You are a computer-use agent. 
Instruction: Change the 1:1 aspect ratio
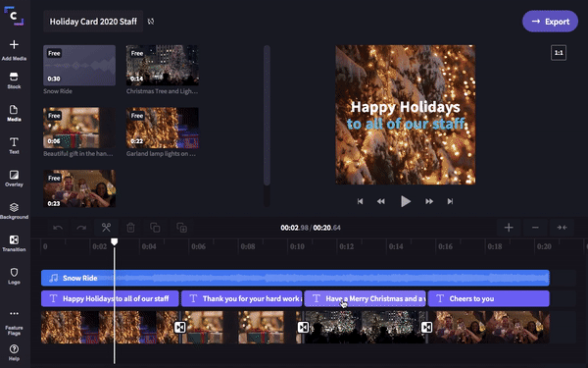pos(559,53)
